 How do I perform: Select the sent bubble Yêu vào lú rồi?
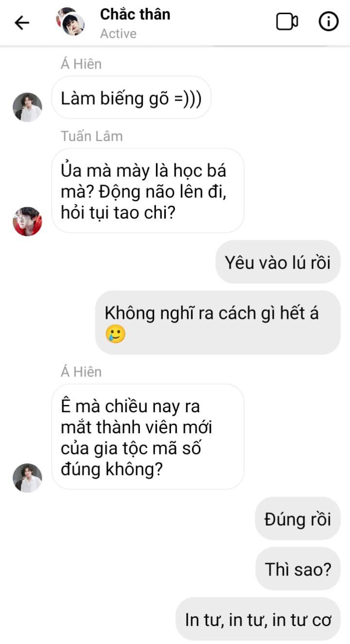[278, 262]
